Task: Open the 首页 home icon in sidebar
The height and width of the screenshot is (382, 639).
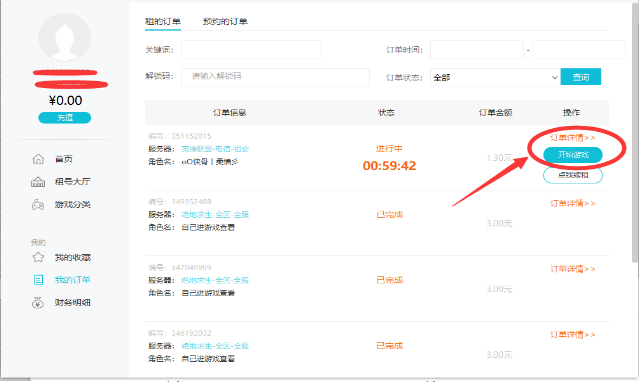Action: tap(38, 159)
